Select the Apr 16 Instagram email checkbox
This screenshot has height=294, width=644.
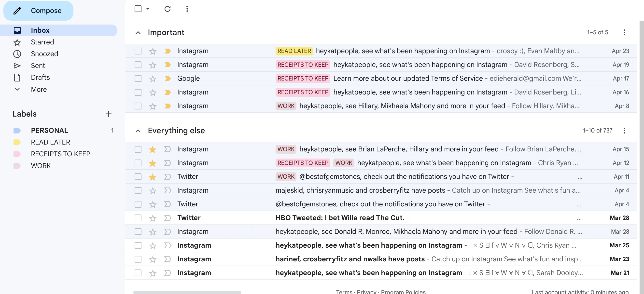138,92
